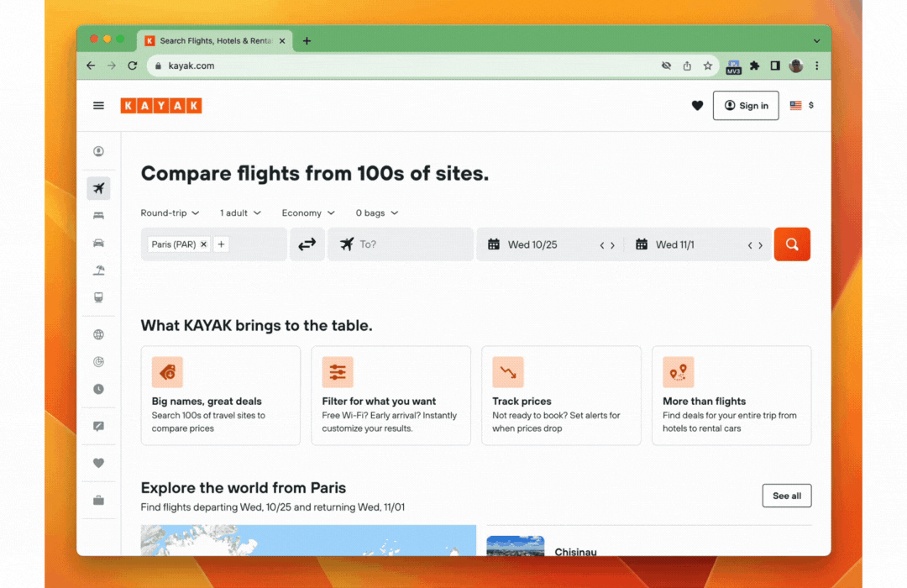This screenshot has height=588, width=907.
Task: Open sidebar profile account icon
Action: point(98,151)
